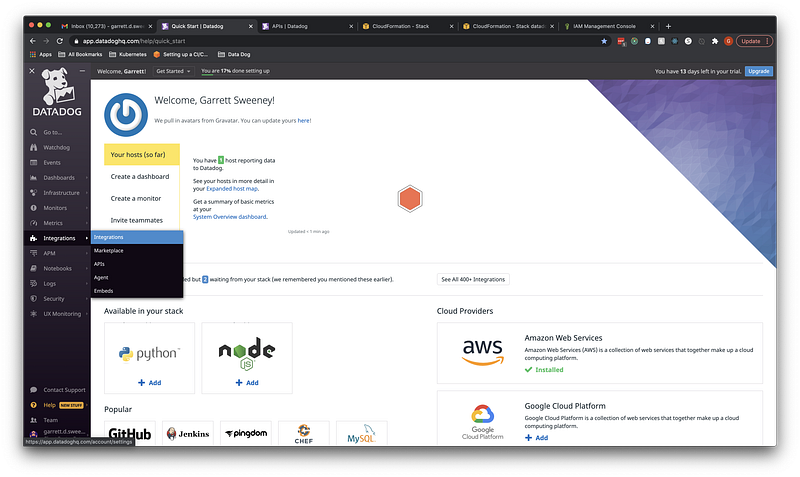Open the Metrics gauge icon
This screenshot has height=477, width=800.
(x=33, y=223)
